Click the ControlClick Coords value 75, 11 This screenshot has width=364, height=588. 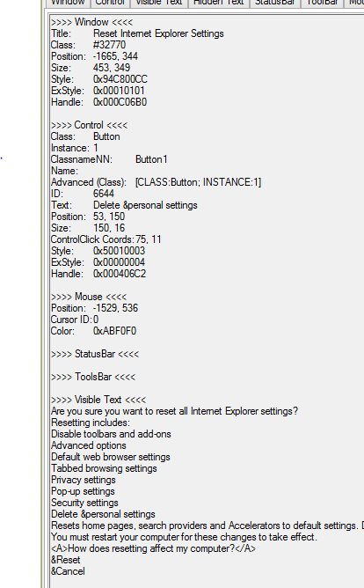pos(149,239)
